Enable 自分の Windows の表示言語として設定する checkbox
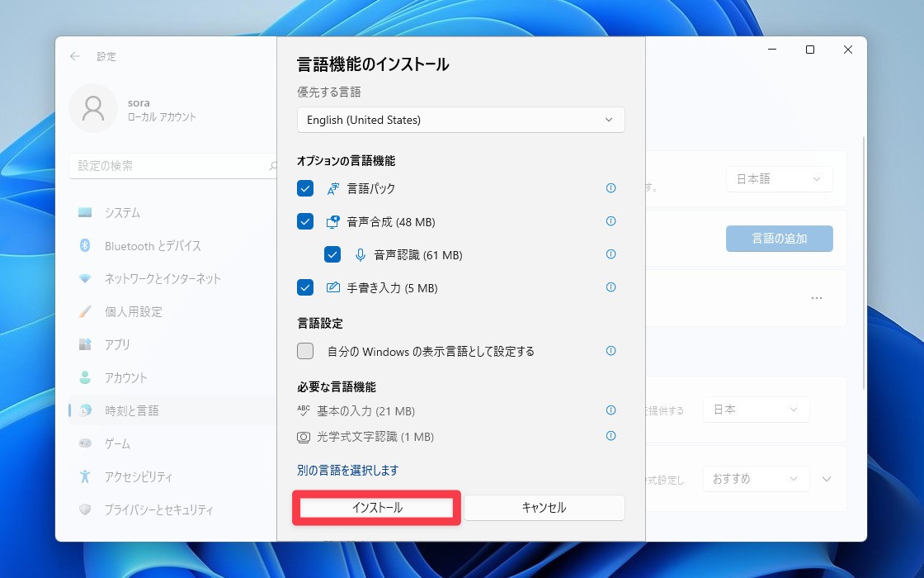 [305, 351]
